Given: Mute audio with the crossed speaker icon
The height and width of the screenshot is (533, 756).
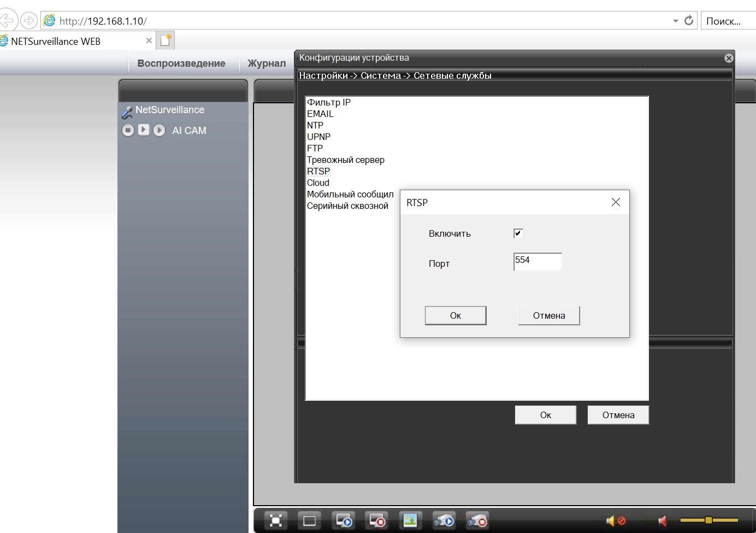Looking at the screenshot, I should click(616, 521).
